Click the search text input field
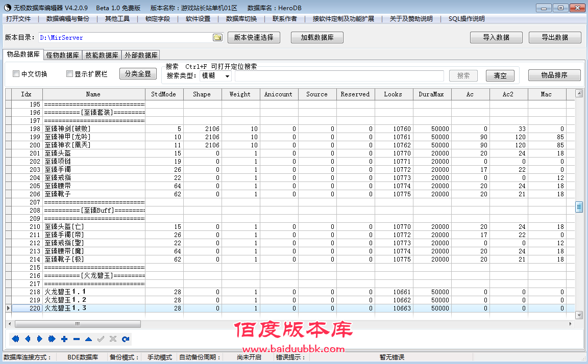 click(x=339, y=76)
